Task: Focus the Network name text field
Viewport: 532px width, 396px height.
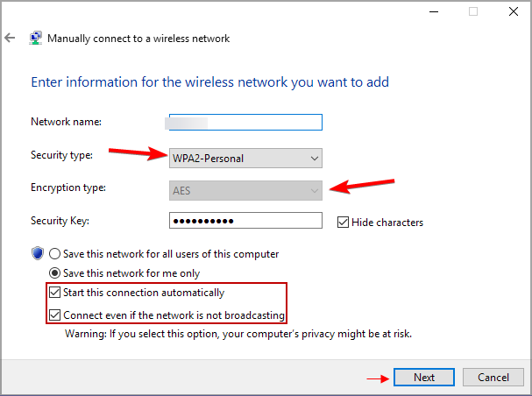Action: pyautogui.click(x=245, y=123)
